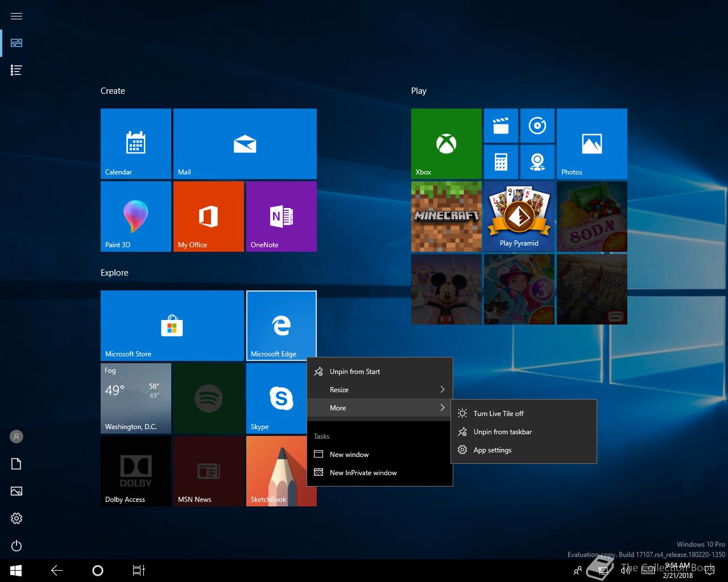Open Cortana circle on the taskbar

98,571
